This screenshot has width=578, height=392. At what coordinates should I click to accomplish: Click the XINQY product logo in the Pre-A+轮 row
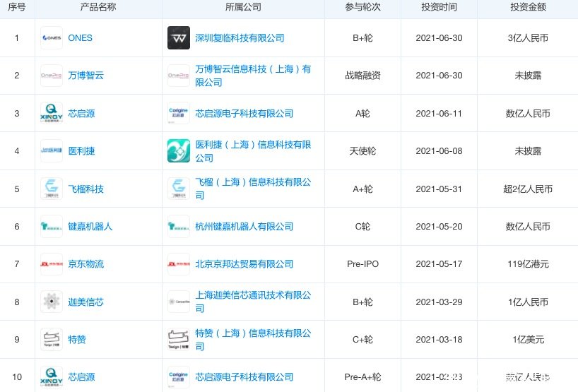click(52, 377)
